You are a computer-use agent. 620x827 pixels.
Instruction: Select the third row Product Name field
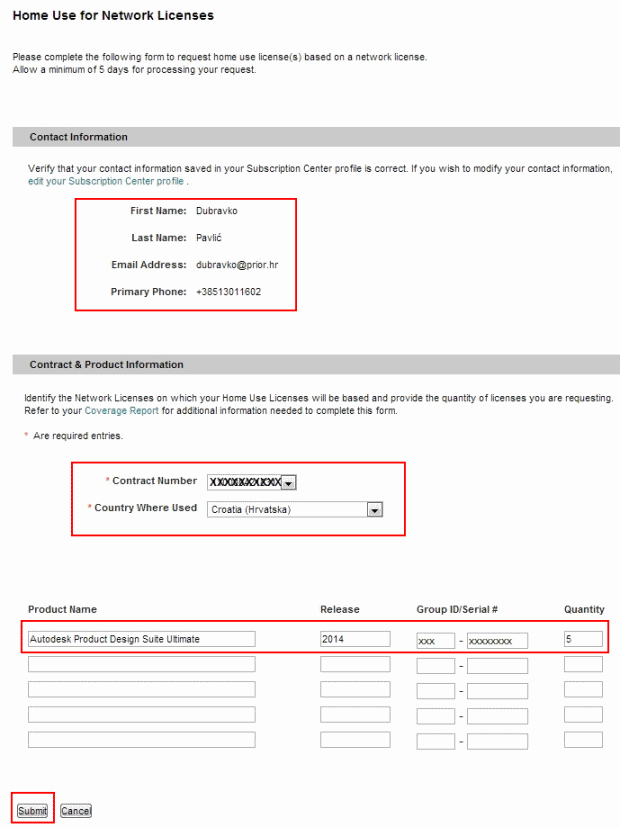[141, 689]
